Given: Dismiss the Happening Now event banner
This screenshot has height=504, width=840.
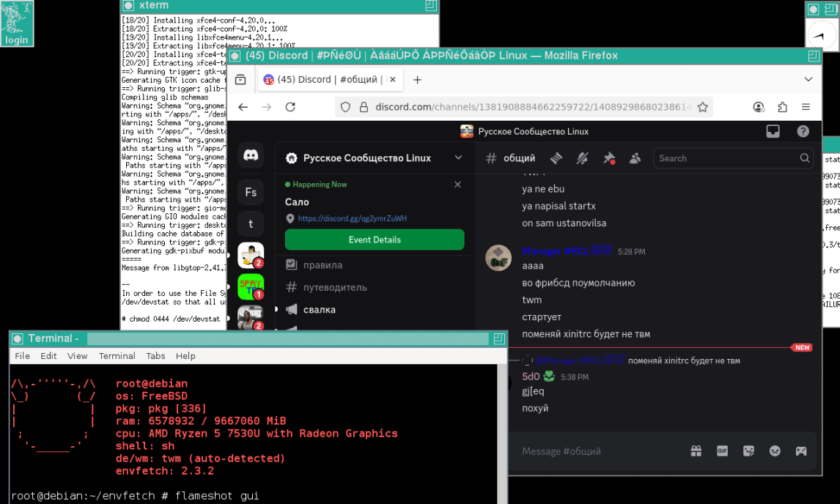Looking at the screenshot, I should [457, 185].
